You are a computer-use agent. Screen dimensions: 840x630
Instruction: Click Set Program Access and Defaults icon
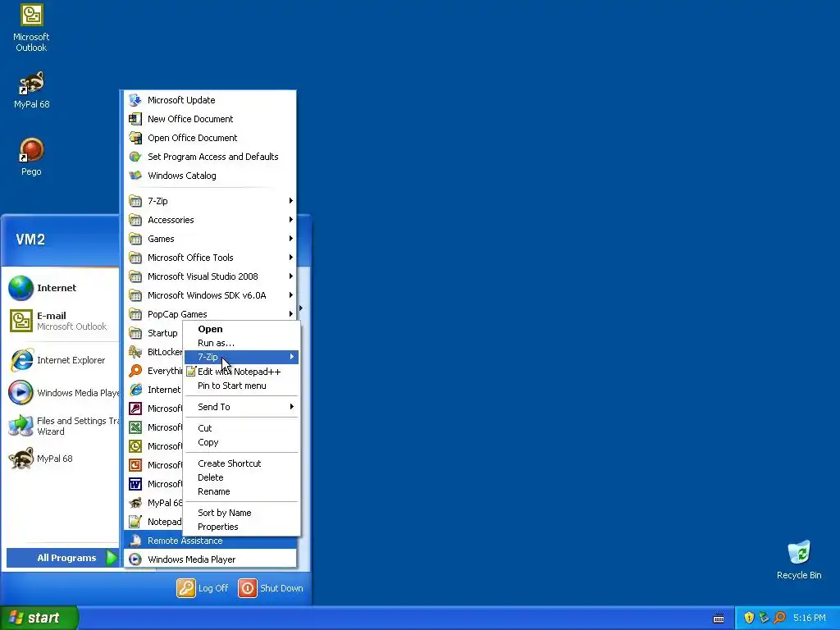[135, 157]
